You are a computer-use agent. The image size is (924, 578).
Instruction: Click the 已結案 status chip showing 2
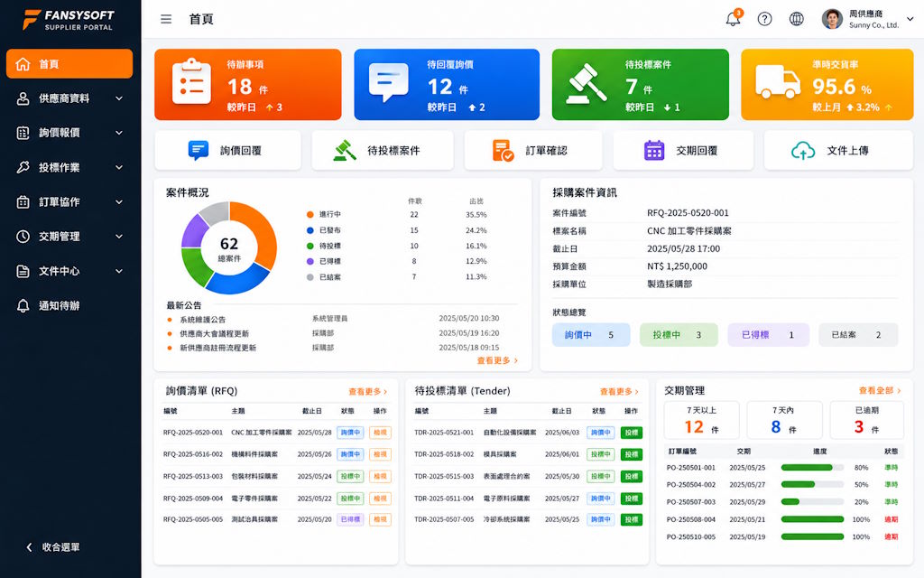(x=858, y=335)
